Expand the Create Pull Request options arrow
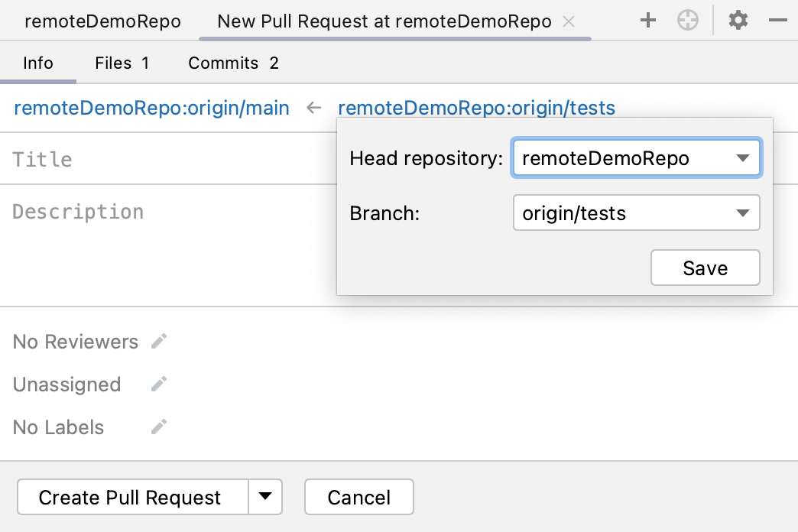798x532 pixels. [x=265, y=497]
